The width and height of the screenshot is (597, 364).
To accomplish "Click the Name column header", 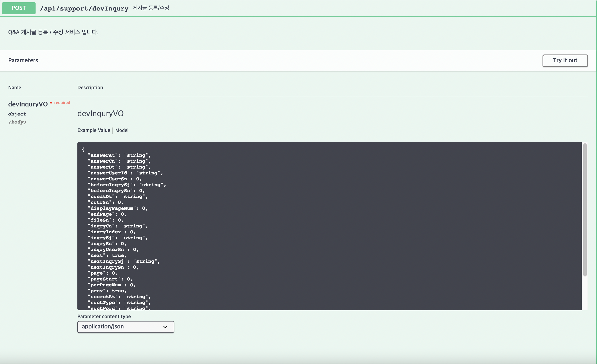I will point(15,88).
